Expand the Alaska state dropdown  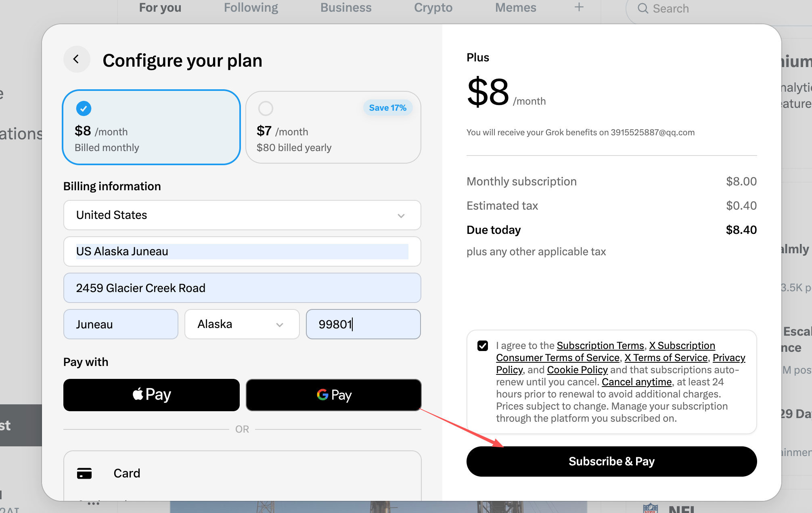(242, 324)
